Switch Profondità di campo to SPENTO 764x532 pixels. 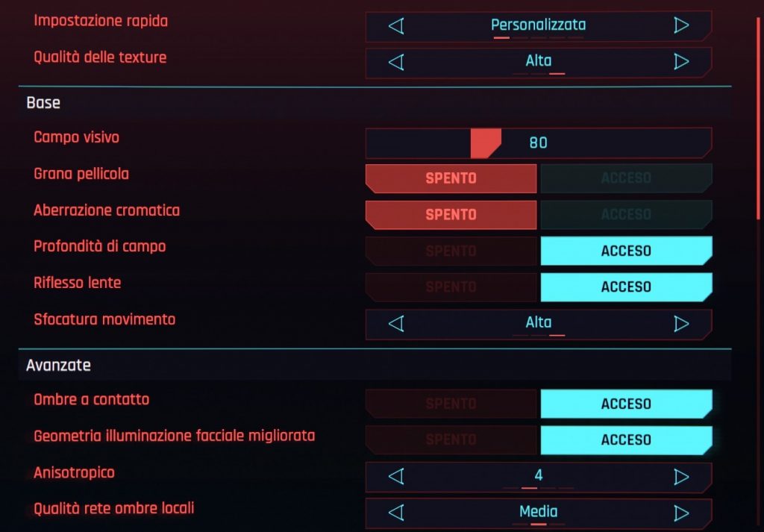451,251
